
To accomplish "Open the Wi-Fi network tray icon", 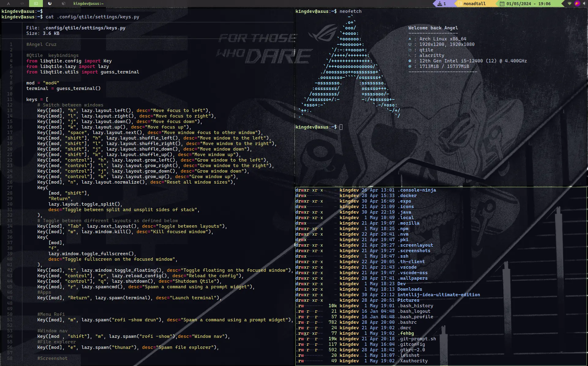I will [570, 4].
